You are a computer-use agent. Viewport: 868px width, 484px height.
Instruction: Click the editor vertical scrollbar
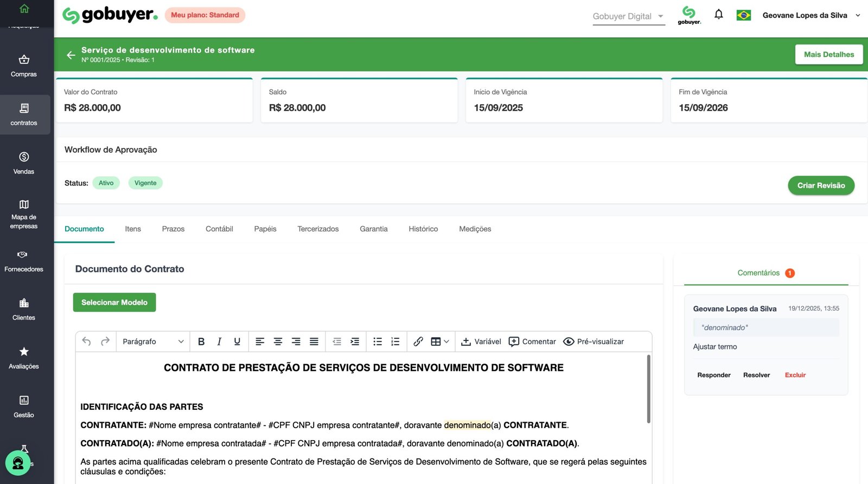pos(648,389)
